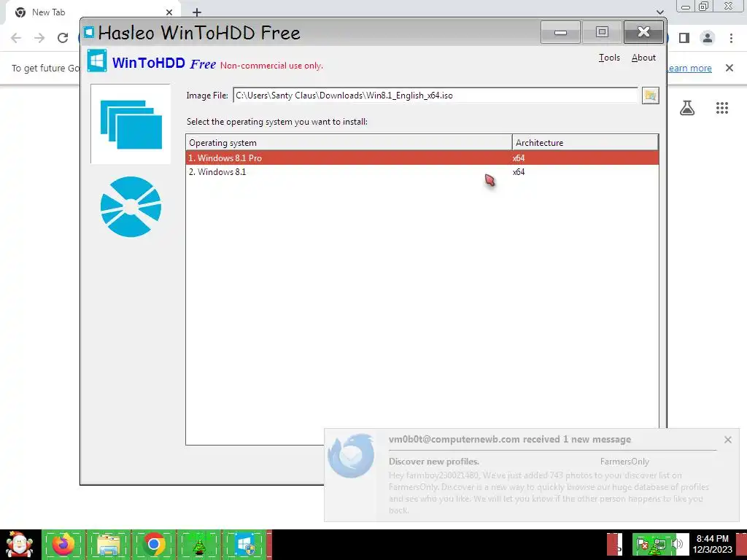Close the Hasleo WinToHDD window
747x560 pixels.
point(643,32)
